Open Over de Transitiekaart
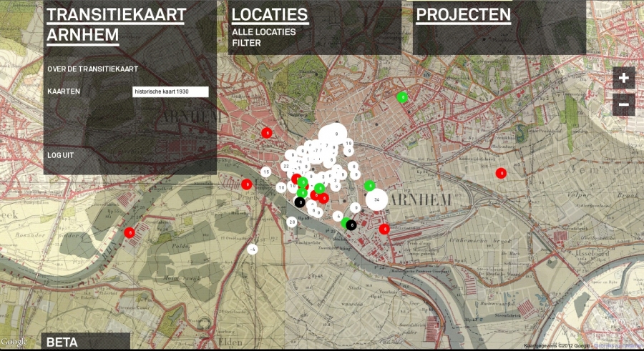The height and width of the screenshot is (351, 644). [x=92, y=69]
